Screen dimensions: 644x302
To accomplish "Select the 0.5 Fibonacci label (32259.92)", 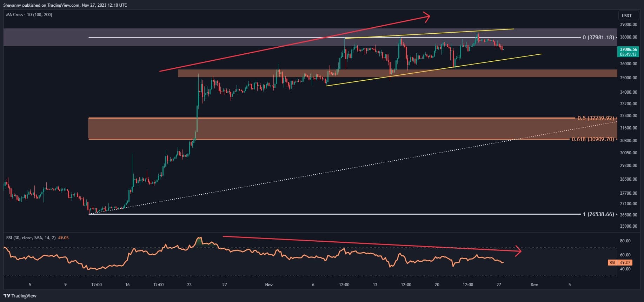I will click(596, 118).
